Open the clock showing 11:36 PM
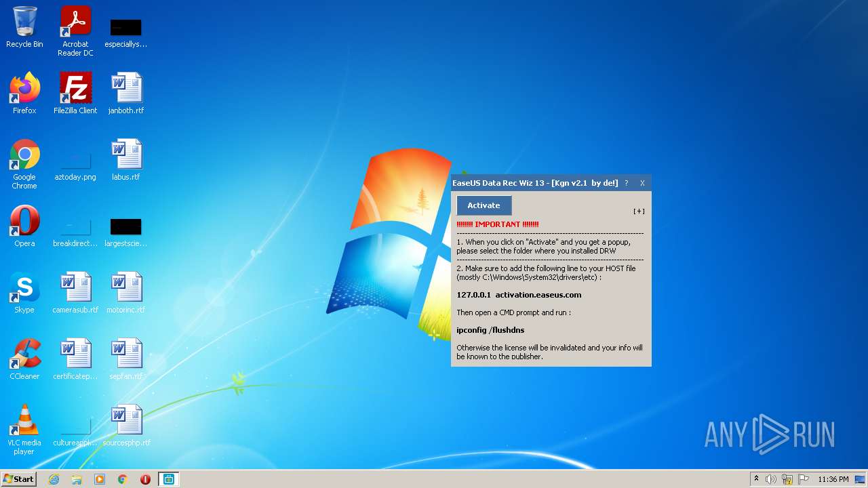 click(x=833, y=479)
